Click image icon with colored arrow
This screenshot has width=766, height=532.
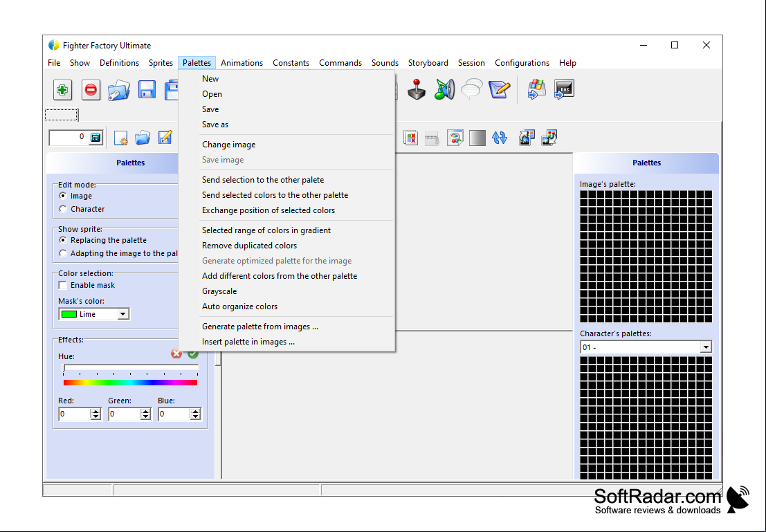549,138
